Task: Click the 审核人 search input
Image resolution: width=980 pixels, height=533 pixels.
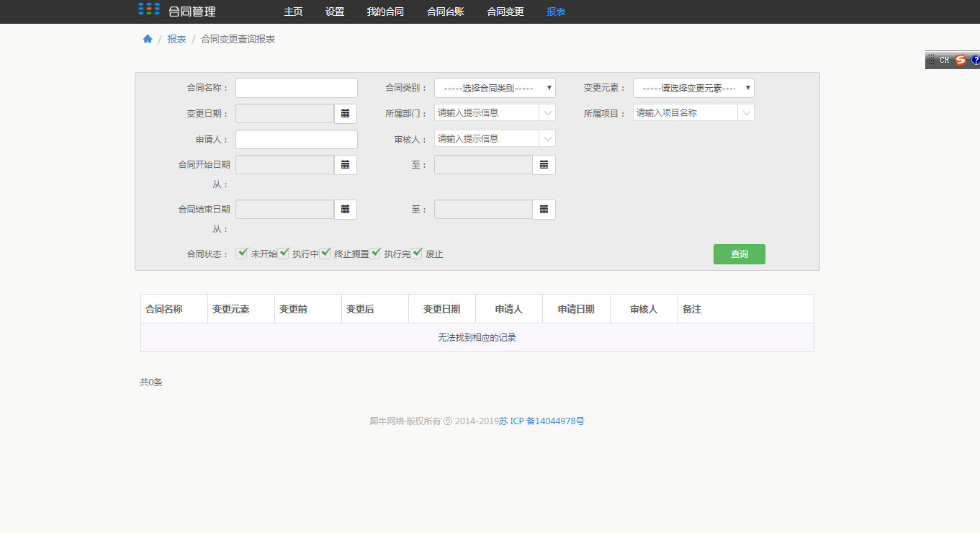Action: pyautogui.click(x=487, y=138)
